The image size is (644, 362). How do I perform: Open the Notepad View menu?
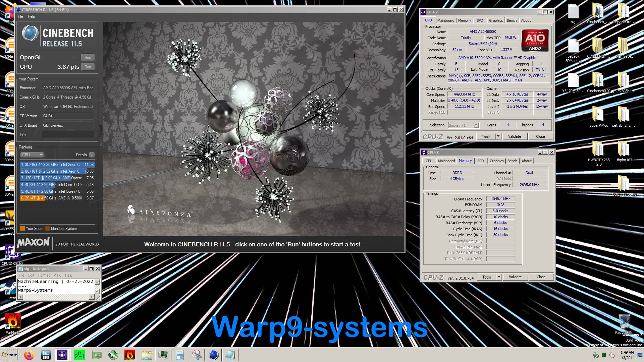tap(58, 275)
